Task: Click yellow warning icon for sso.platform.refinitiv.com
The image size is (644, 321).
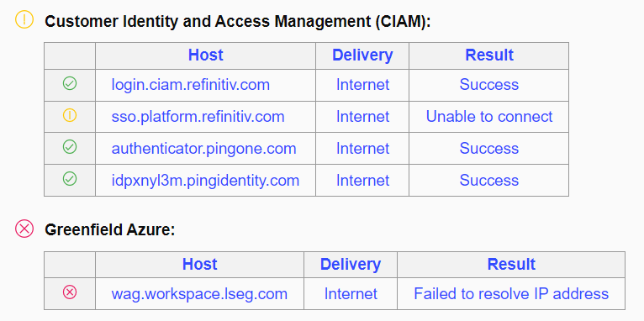Action: (x=70, y=115)
